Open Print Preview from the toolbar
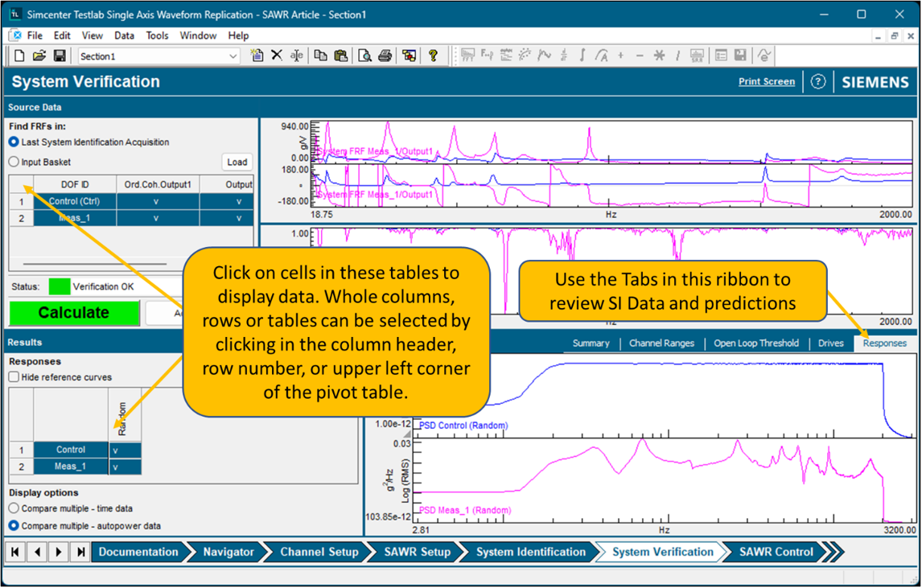 tap(364, 56)
